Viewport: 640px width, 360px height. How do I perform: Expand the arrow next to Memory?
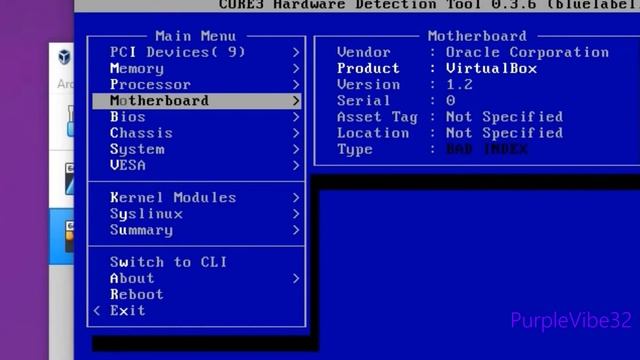(x=296, y=69)
